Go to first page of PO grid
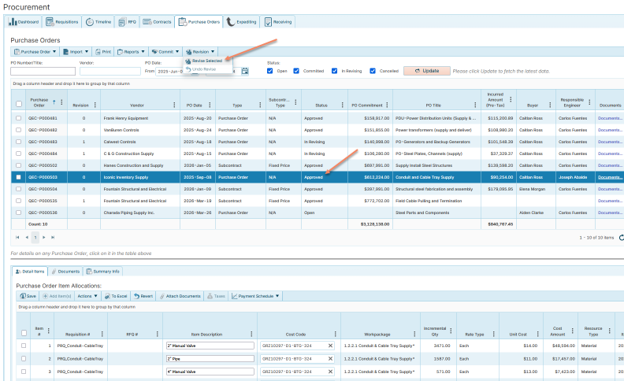Viewport: 624px width, 381px height. point(17,237)
